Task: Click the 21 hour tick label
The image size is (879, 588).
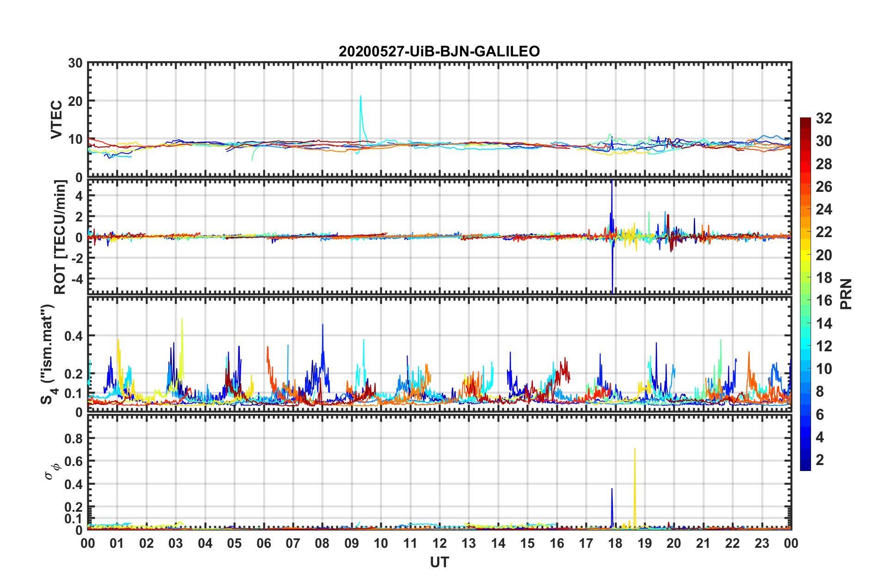Action: click(703, 543)
